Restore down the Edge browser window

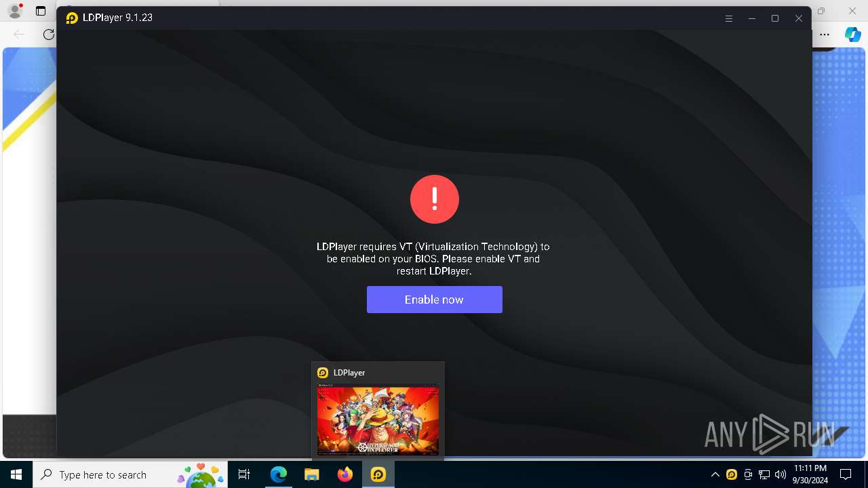(821, 11)
